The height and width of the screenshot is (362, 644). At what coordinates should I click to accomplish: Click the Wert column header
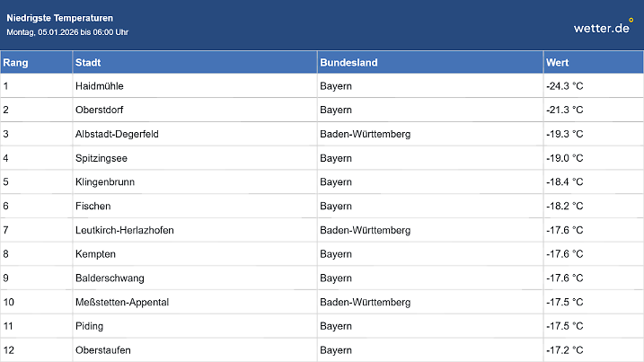coord(557,63)
